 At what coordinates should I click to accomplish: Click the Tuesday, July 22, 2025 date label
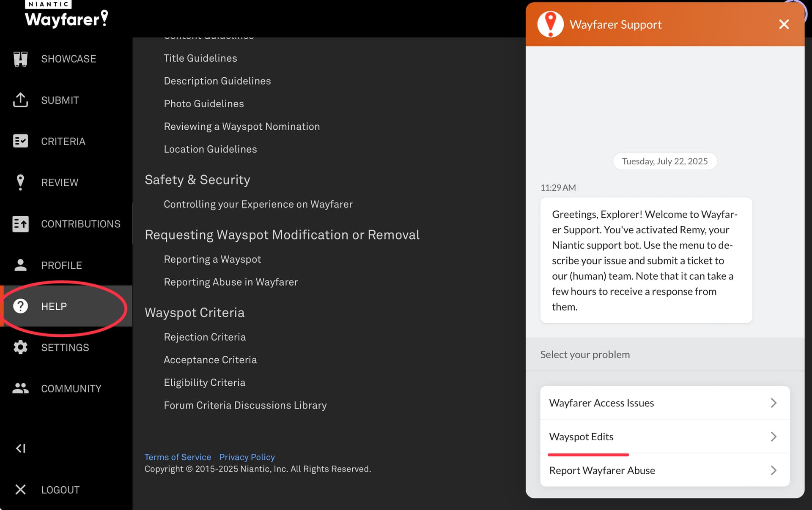[665, 161]
